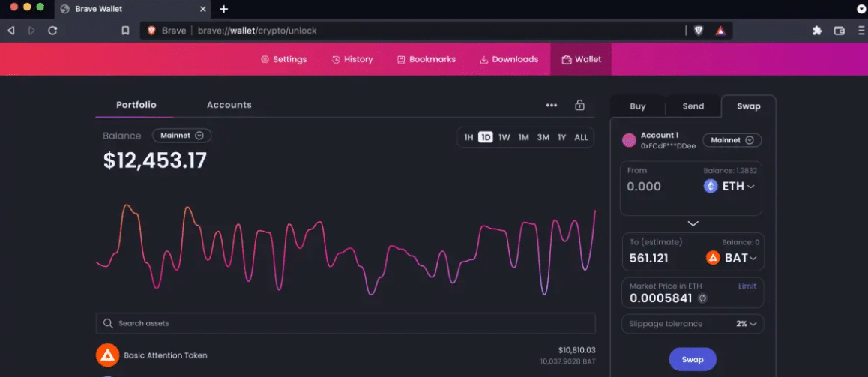868x377 pixels.
Task: Reload the page
Action: (52, 31)
